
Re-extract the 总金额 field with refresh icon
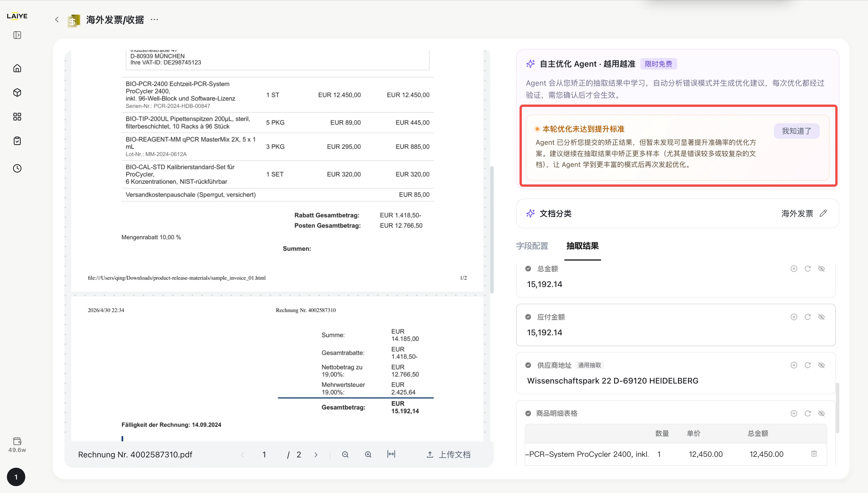pyautogui.click(x=807, y=269)
